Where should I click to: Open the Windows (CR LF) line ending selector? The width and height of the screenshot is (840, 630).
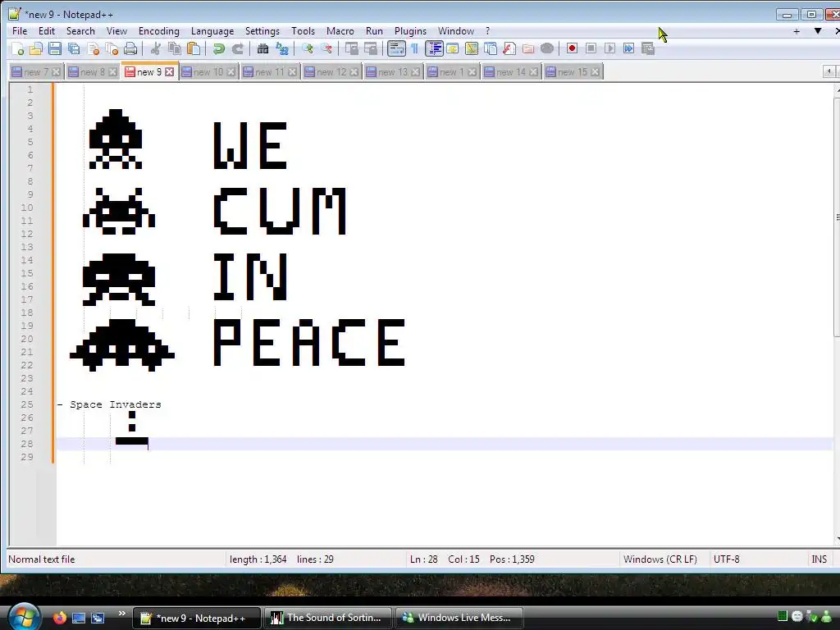[660, 559]
